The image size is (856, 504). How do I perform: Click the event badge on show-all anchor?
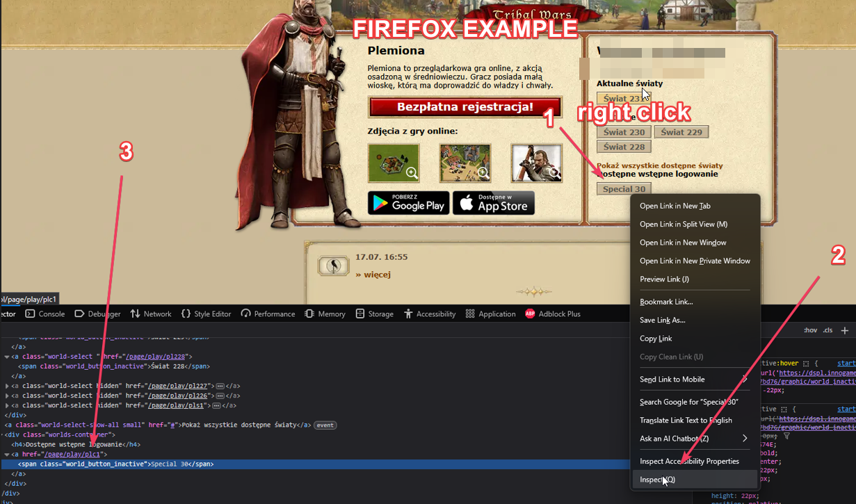tap(325, 425)
